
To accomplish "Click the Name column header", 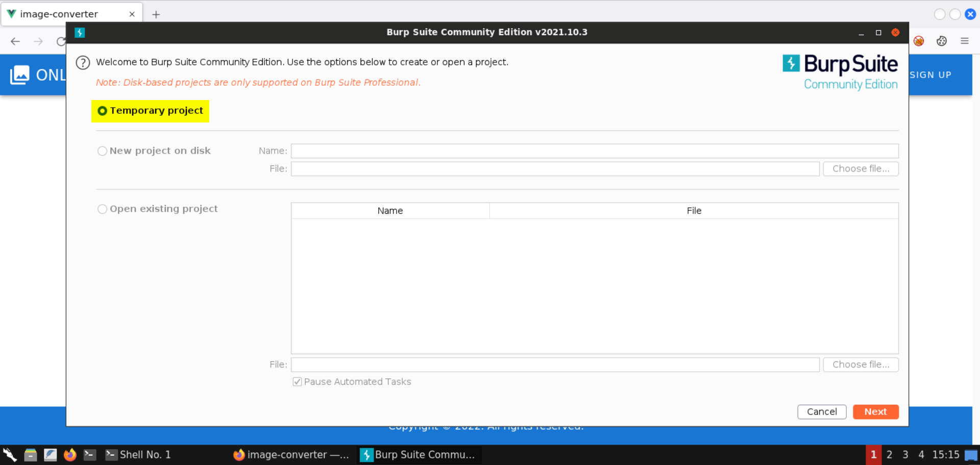I will [390, 211].
